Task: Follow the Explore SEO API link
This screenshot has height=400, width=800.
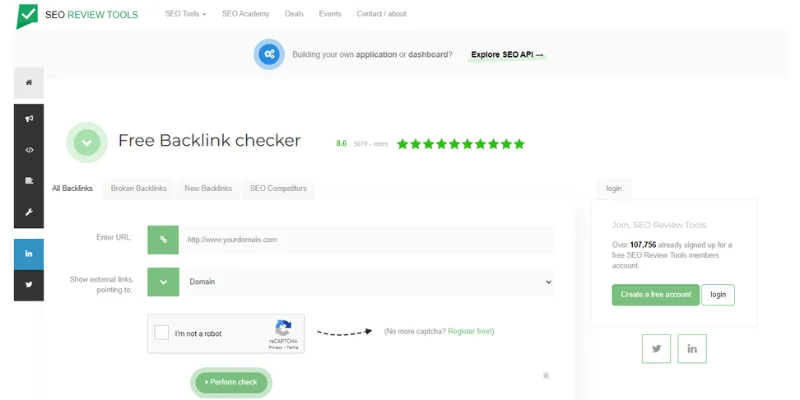Action: pyautogui.click(x=507, y=55)
